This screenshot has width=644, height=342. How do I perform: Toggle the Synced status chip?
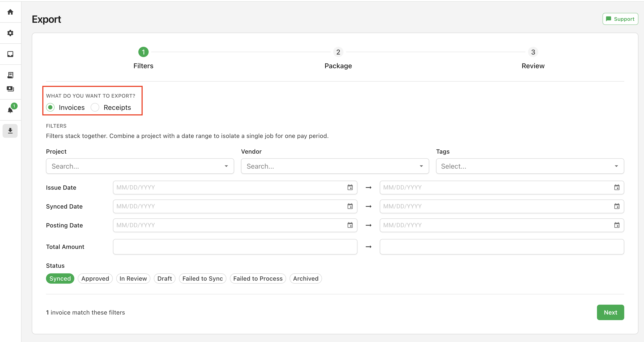coord(60,278)
